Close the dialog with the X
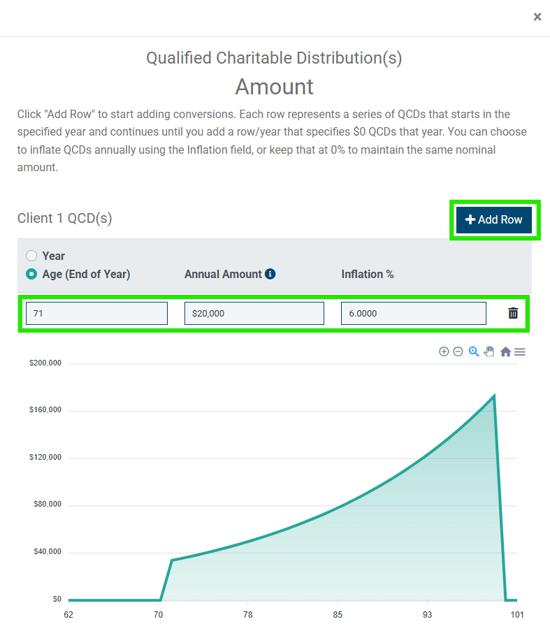550x640 pixels. tap(537, 17)
